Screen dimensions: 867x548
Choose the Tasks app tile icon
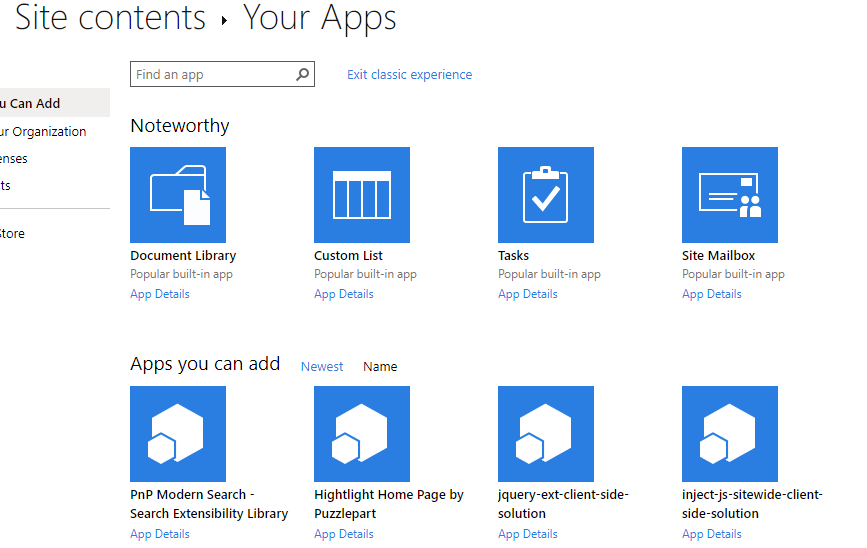point(546,195)
